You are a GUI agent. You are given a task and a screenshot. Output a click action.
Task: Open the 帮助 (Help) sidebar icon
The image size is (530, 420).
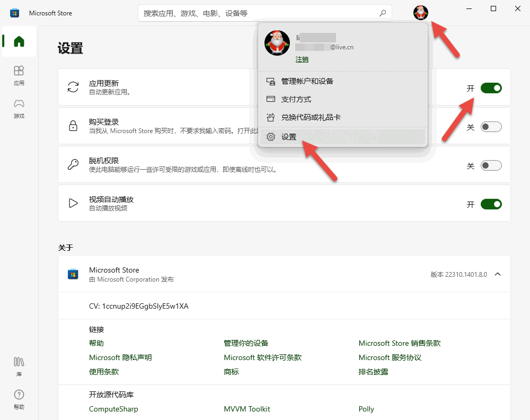[x=19, y=399]
